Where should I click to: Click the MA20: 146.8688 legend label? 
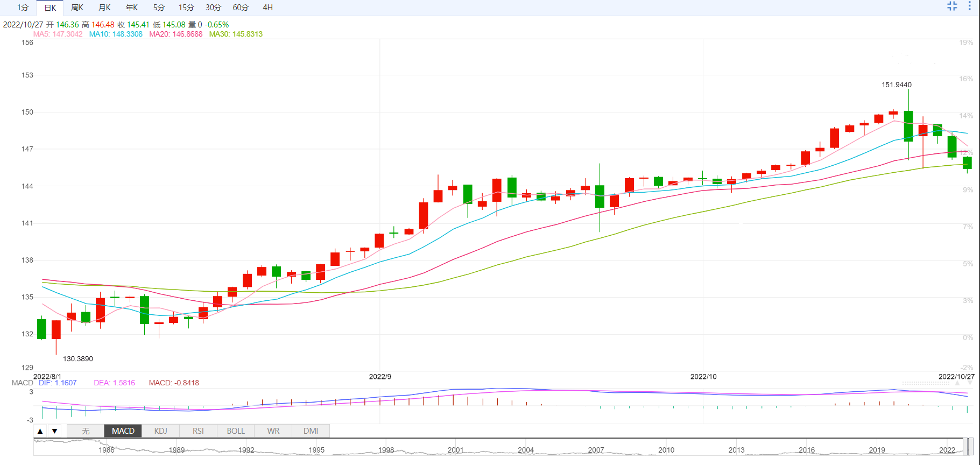176,34
